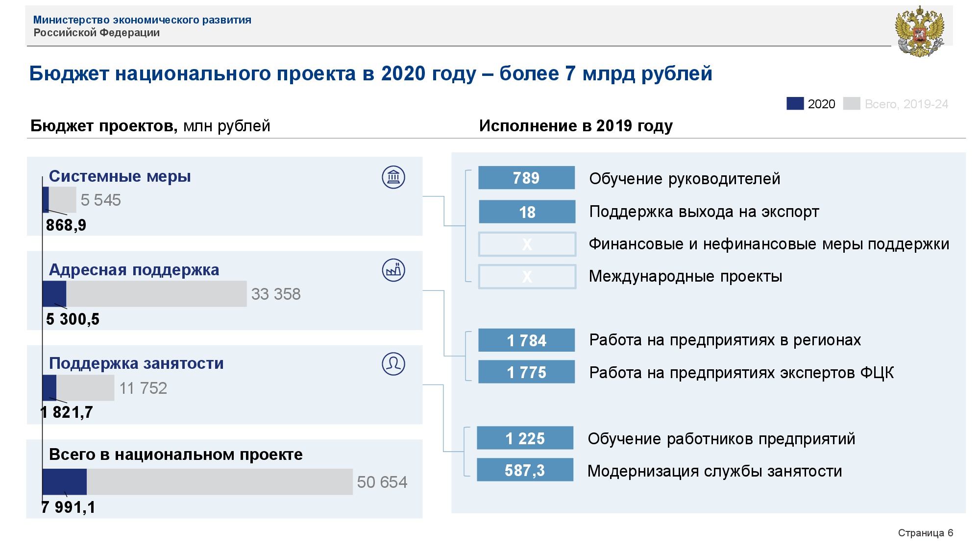This screenshot has width=980, height=551.
Task: Click the value 5 300,5
Action: [73, 319]
